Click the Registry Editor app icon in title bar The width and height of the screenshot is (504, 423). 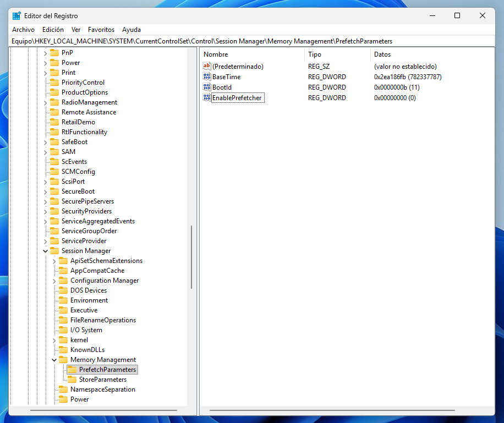17,16
